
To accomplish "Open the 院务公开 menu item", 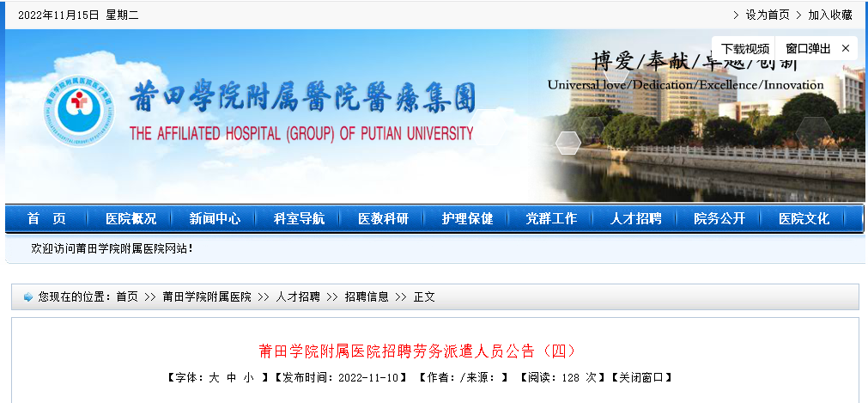I will tap(719, 219).
